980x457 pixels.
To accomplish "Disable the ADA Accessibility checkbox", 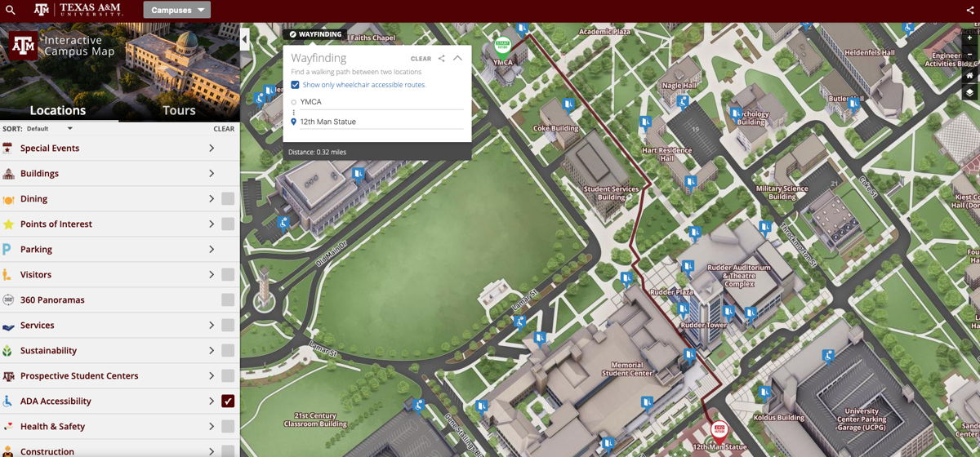I will point(228,402).
